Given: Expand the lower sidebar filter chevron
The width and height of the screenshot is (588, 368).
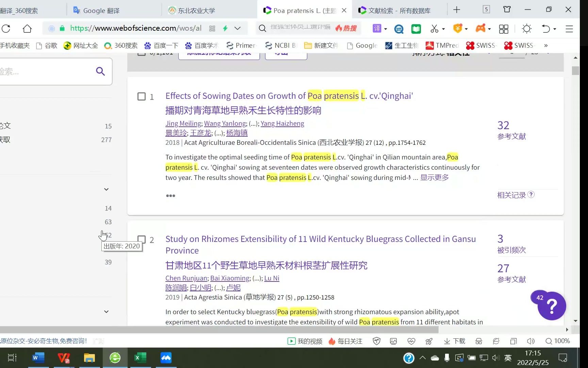Looking at the screenshot, I should coord(106,311).
